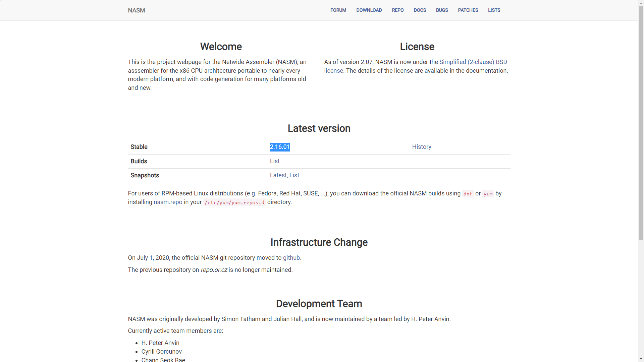
Task: Click the Development Team heading
Action: 319,304
